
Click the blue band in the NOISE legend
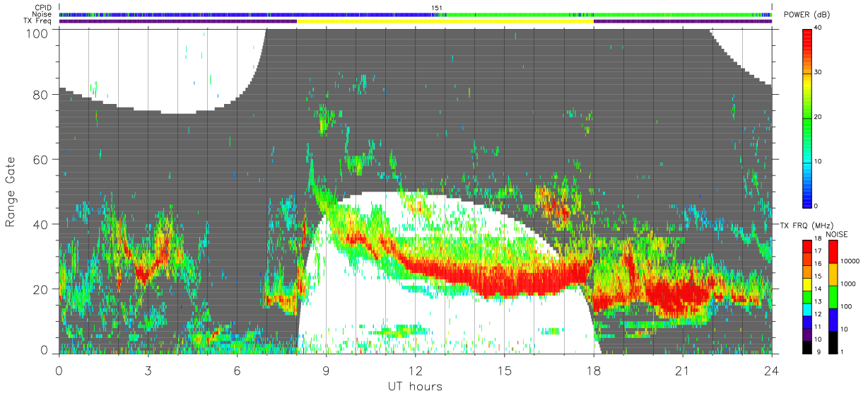tap(833, 320)
